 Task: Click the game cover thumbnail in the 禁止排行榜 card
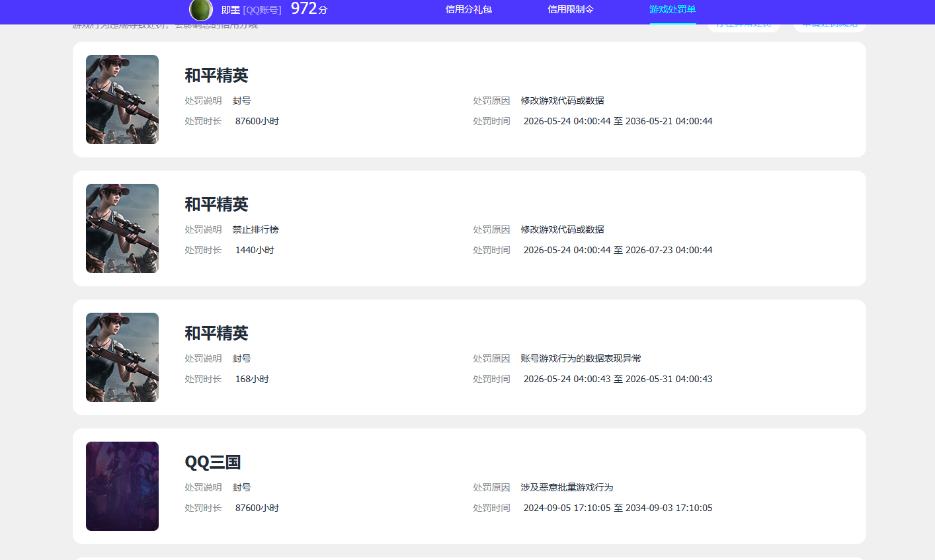122,228
